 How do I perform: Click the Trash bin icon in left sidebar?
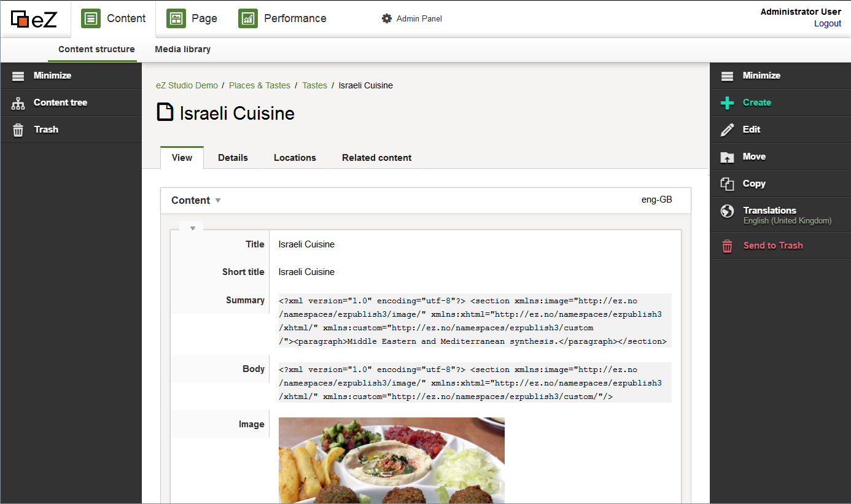[x=18, y=130]
